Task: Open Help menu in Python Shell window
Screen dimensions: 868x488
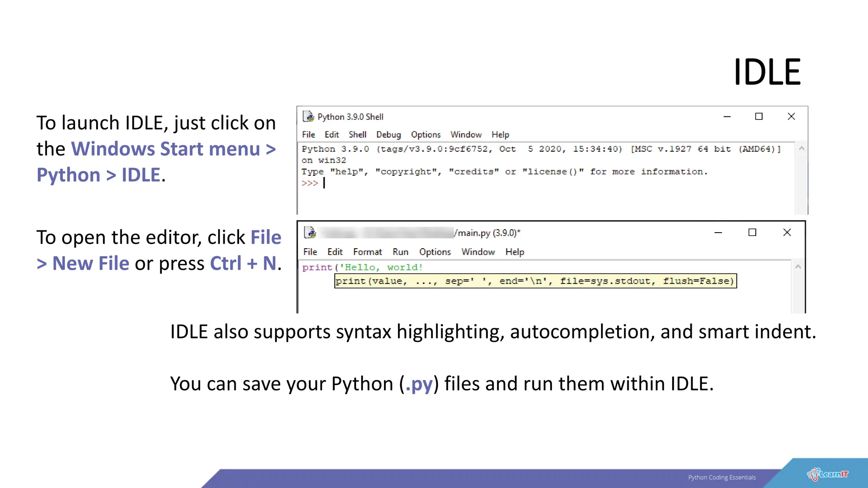Action: click(x=501, y=135)
